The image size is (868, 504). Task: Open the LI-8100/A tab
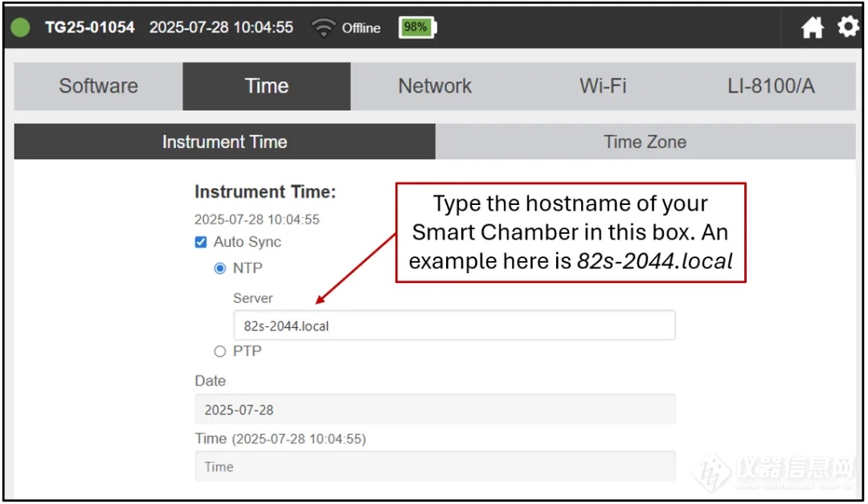point(771,87)
